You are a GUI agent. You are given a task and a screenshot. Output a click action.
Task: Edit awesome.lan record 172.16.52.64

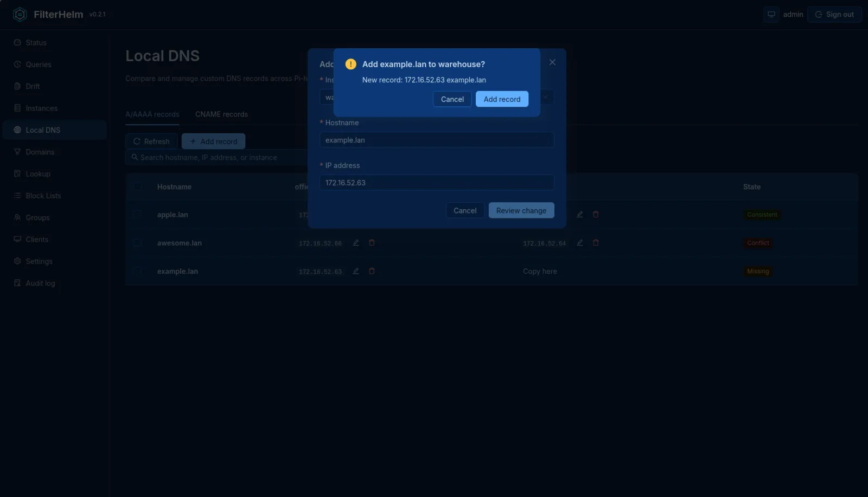pyautogui.click(x=580, y=243)
